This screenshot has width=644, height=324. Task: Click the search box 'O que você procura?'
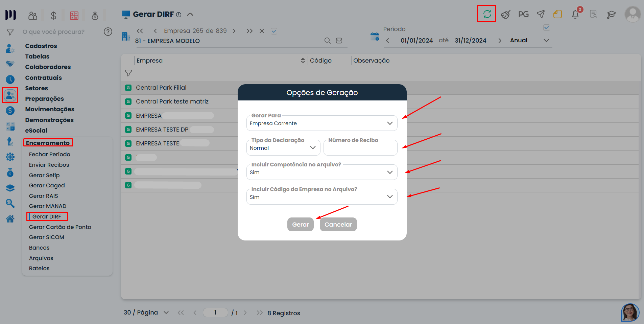54,32
